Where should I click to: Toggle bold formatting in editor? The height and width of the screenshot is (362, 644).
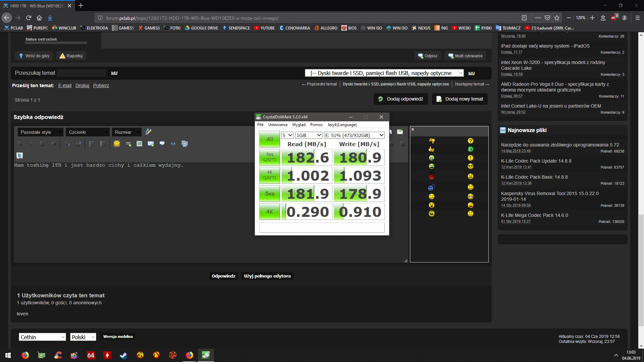click(20, 144)
